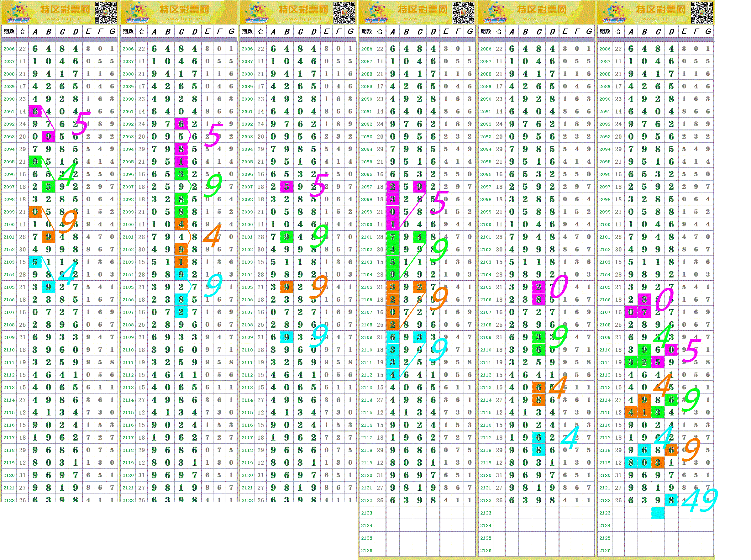Viewport: 751px width, 560px height.
Task: Click sum value 31 in row 2120, first chart
Action: [x=22, y=475]
